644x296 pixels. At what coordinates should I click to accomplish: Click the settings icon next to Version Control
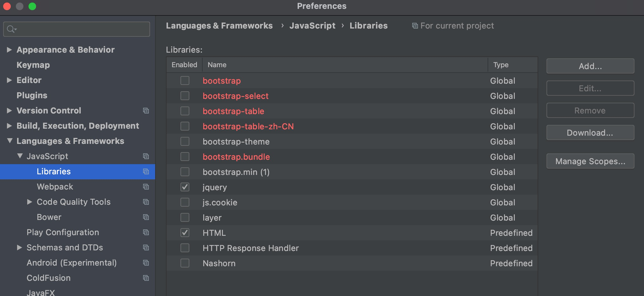[146, 111]
